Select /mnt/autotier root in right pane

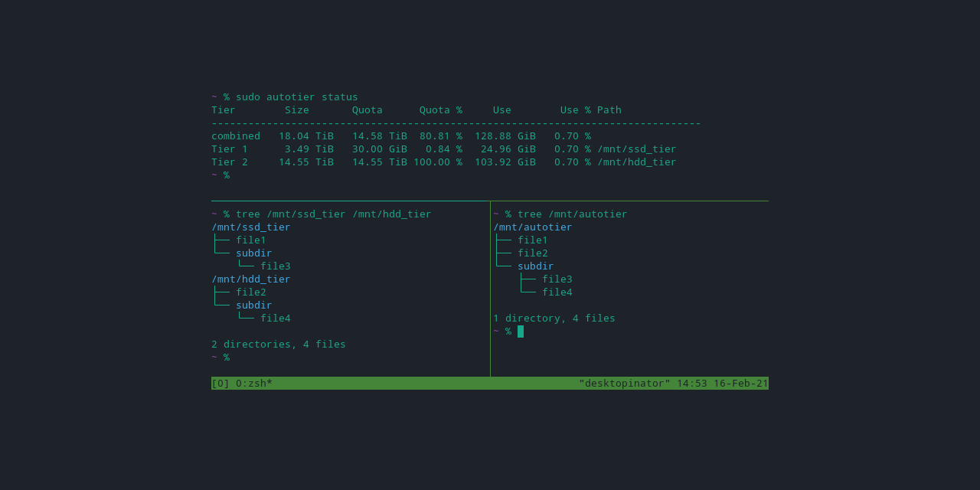pyautogui.click(x=533, y=227)
